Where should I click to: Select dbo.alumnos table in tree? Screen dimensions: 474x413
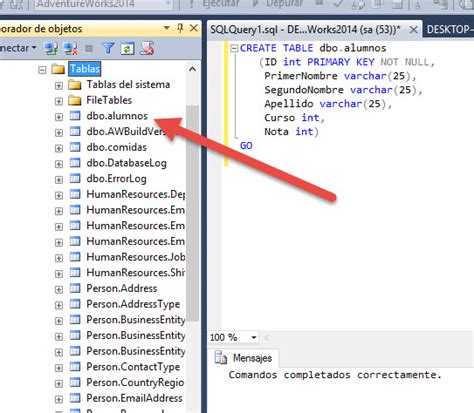117,116
